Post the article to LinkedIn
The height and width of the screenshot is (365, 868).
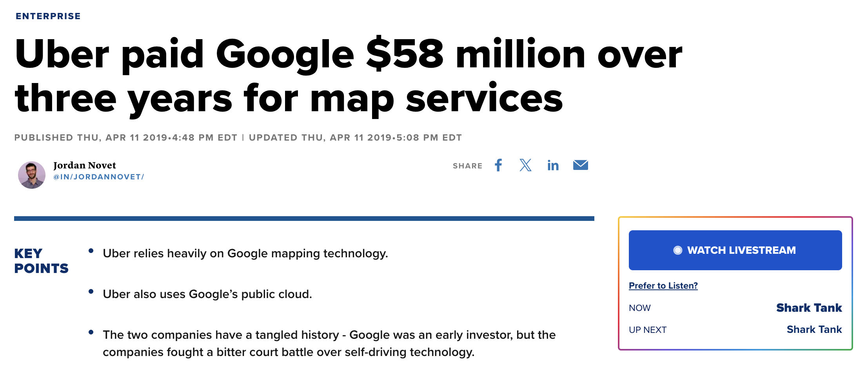pyautogui.click(x=553, y=165)
